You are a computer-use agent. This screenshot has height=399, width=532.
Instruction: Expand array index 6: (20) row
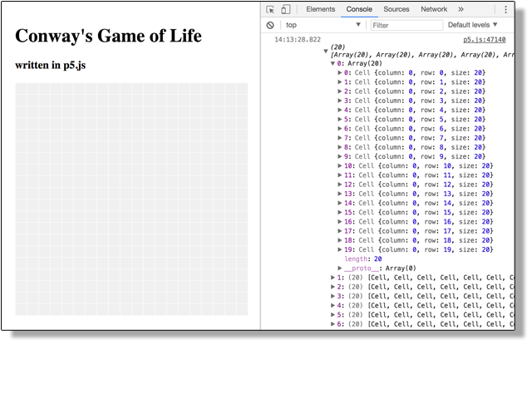tap(332, 324)
